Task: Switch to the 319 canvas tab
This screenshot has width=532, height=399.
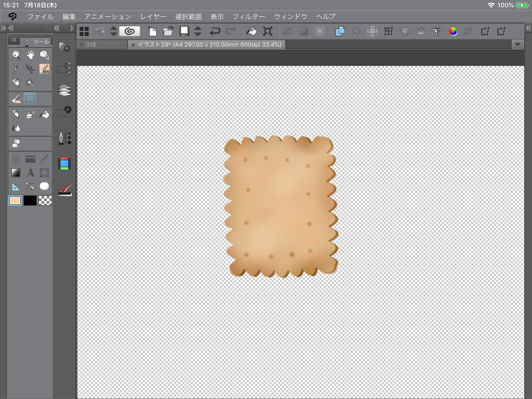Action: click(x=102, y=45)
